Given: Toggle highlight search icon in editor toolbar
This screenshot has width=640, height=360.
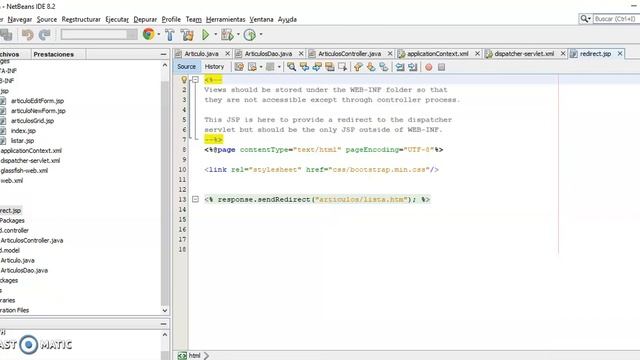Looking at the screenshot, I should pyautogui.click(x=330, y=67).
